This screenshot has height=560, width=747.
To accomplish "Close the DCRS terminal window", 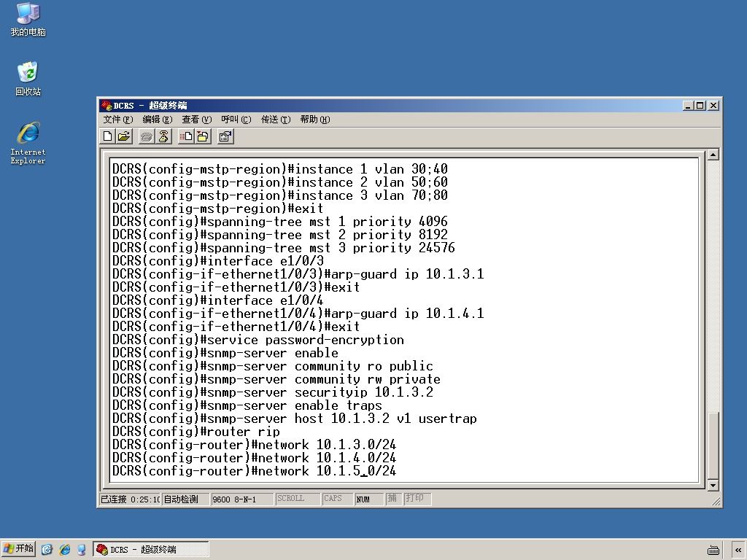I will (x=713, y=106).
